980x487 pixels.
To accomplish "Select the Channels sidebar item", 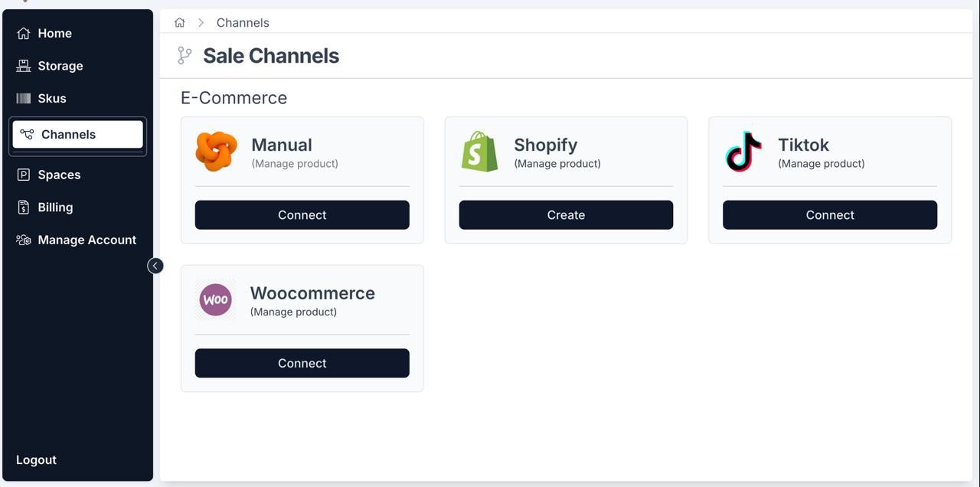I will pos(77,134).
